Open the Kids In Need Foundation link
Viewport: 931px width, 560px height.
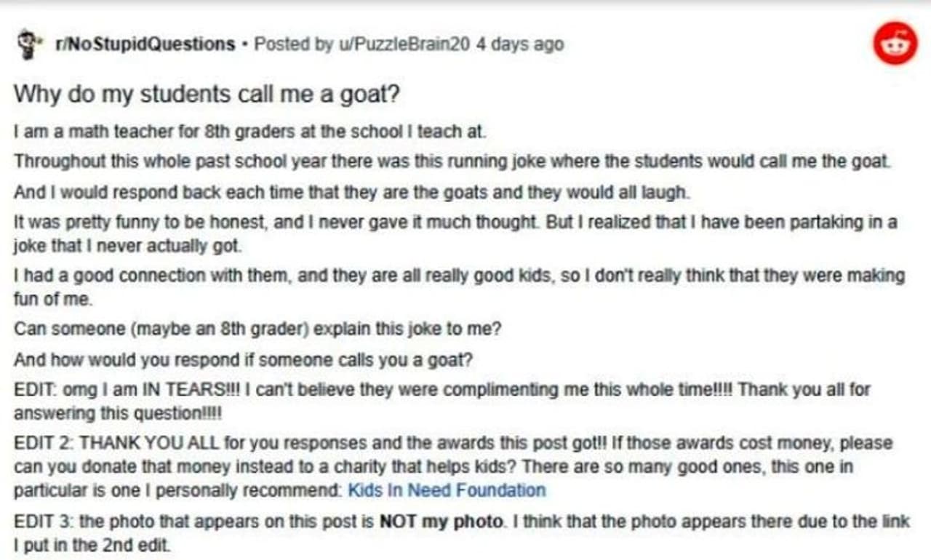pyautogui.click(x=447, y=490)
